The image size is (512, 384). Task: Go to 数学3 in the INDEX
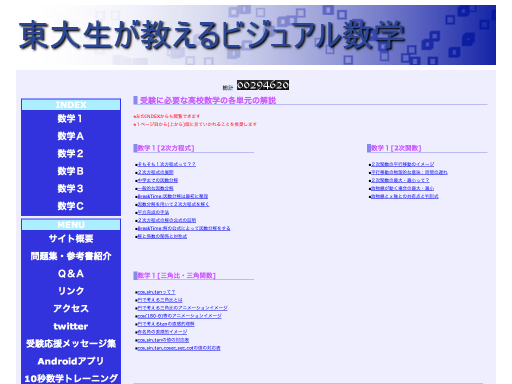coord(71,189)
